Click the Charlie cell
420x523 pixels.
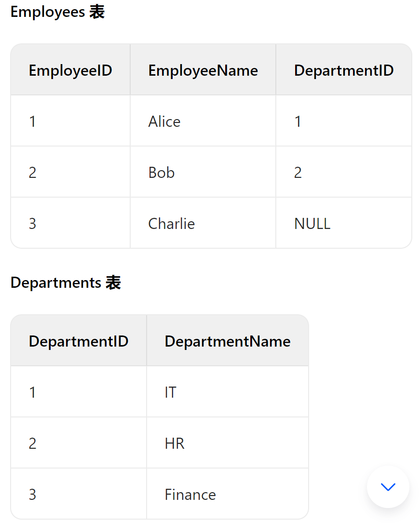[203, 223]
